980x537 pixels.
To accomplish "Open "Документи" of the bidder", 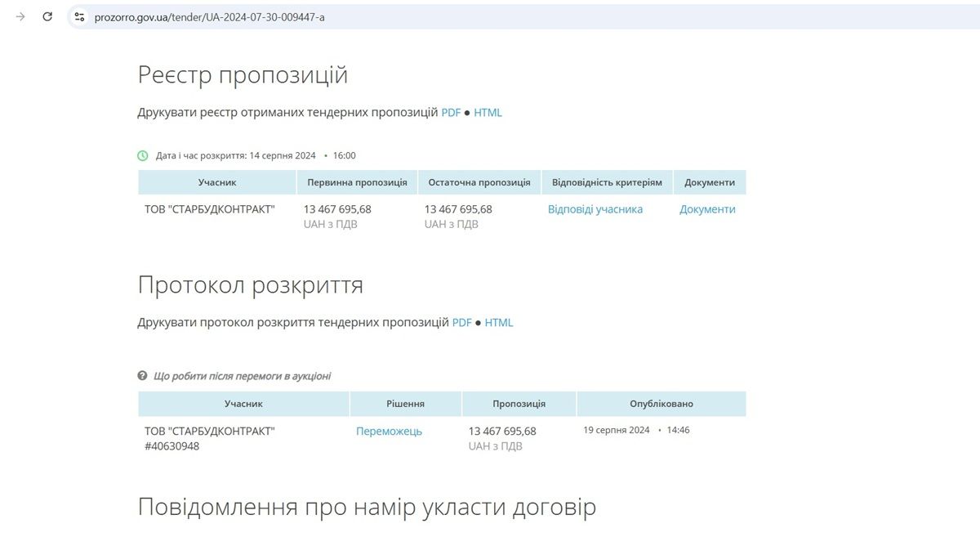I will tap(708, 209).
